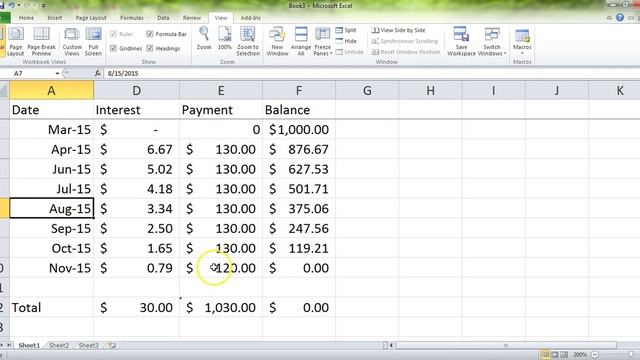Select the $1,000.00 balance cell
This screenshot has height=360, width=640.
click(299, 129)
